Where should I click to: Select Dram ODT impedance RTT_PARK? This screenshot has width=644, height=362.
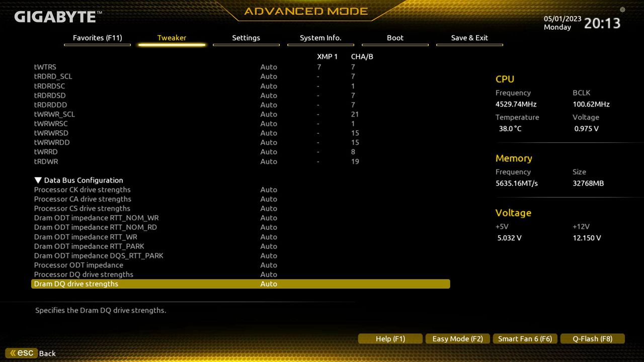coord(240,246)
